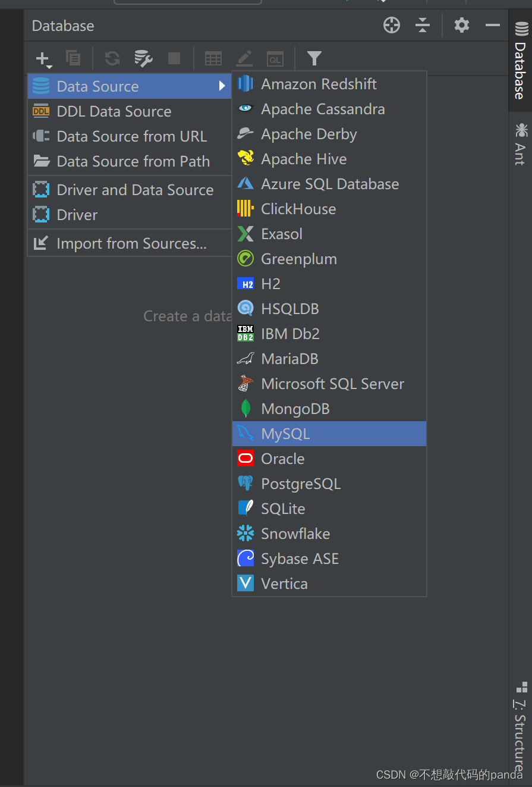Select HSQLDB data source
This screenshot has width=532, height=787.
329,309
